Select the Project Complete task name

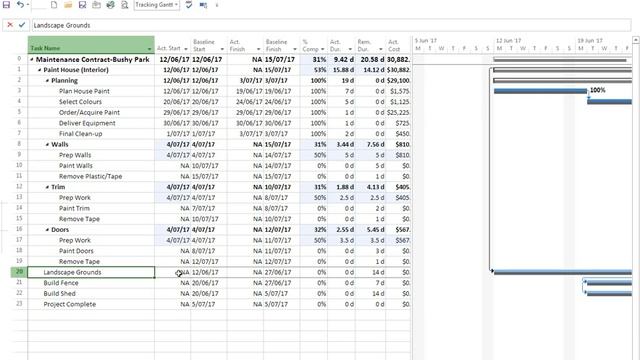click(x=69, y=304)
